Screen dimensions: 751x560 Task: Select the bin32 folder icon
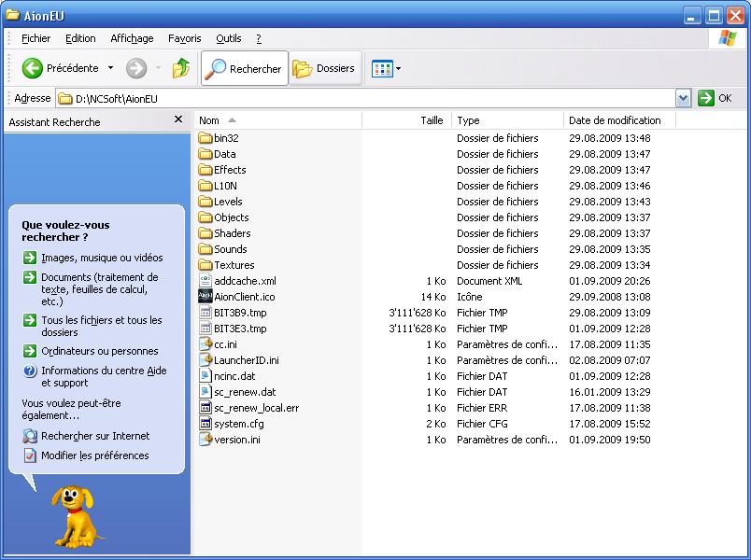coord(205,138)
